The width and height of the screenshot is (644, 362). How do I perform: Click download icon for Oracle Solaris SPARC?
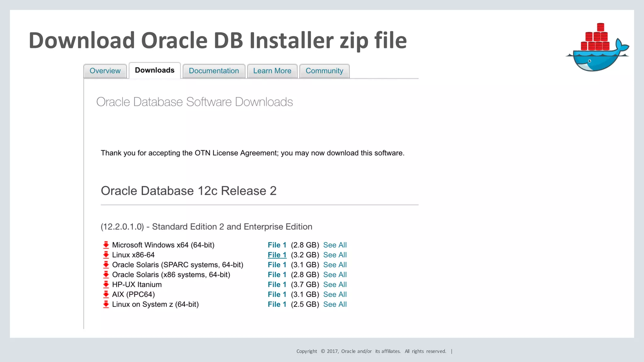tap(106, 265)
